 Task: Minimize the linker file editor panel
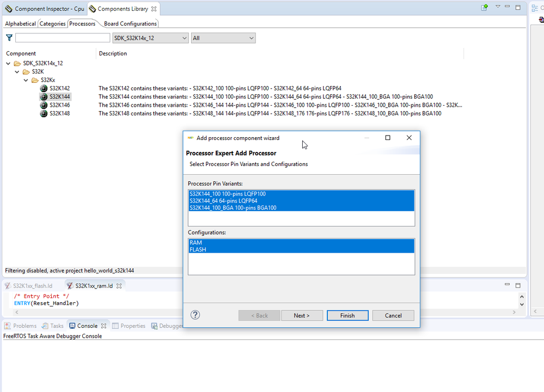(x=507, y=284)
